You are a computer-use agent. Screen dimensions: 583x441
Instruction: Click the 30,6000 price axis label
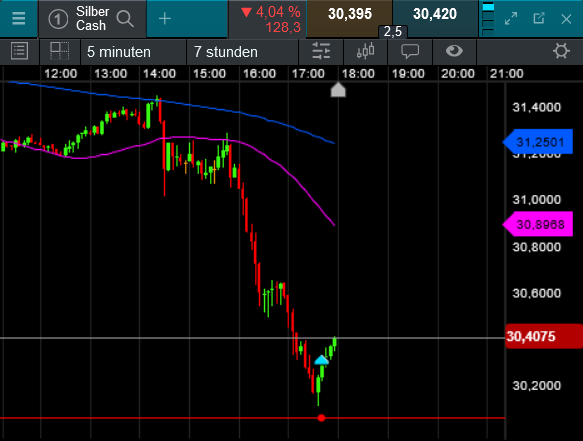coord(537,293)
